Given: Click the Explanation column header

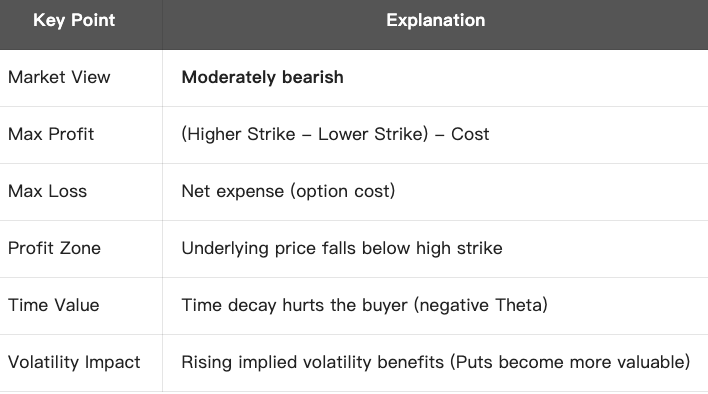Looking at the screenshot, I should coord(436,20).
